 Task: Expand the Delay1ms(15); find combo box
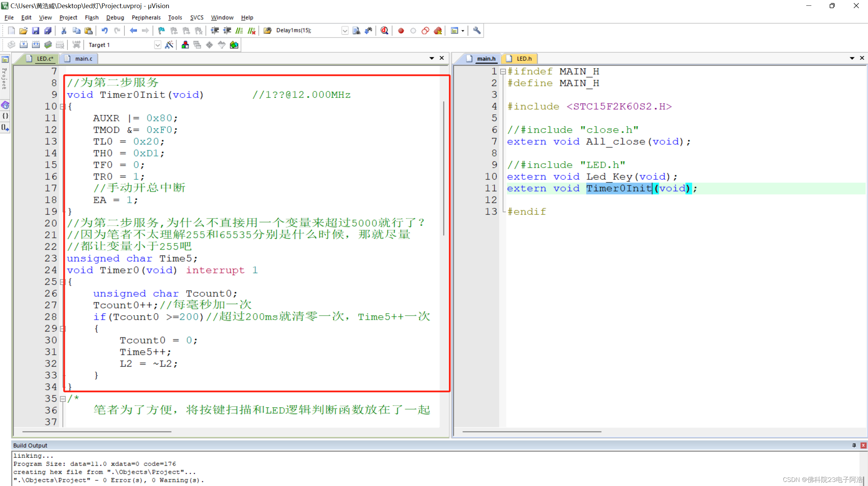[x=345, y=31]
